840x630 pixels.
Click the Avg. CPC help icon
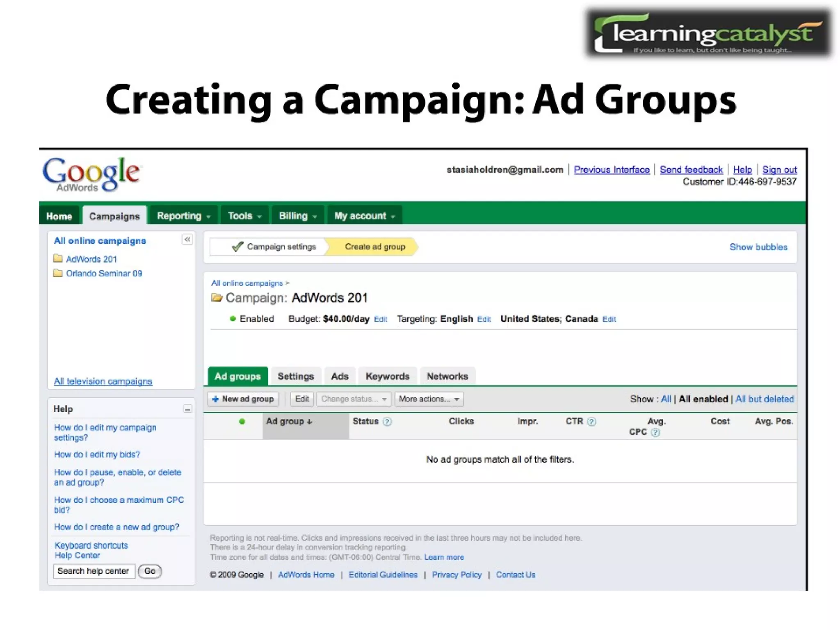(655, 432)
